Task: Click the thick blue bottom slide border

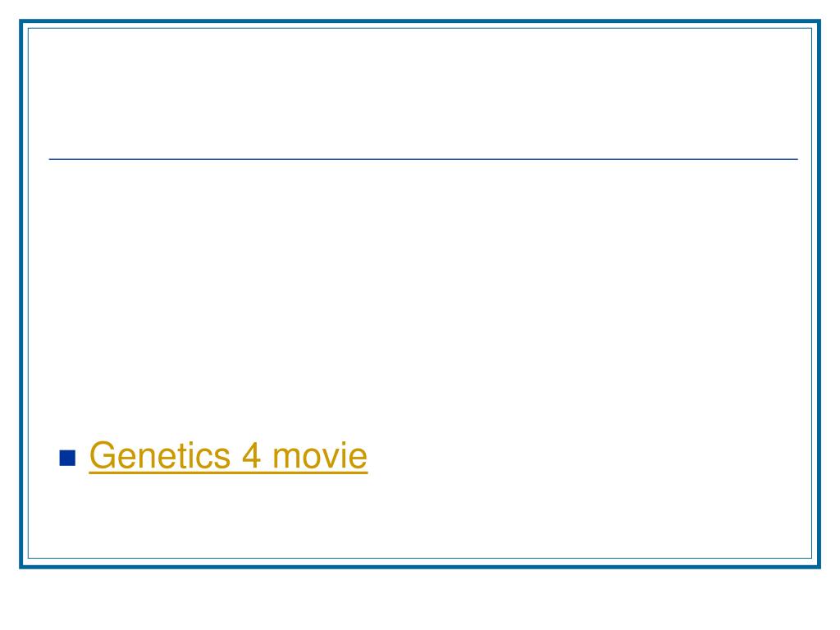Action: point(420,567)
